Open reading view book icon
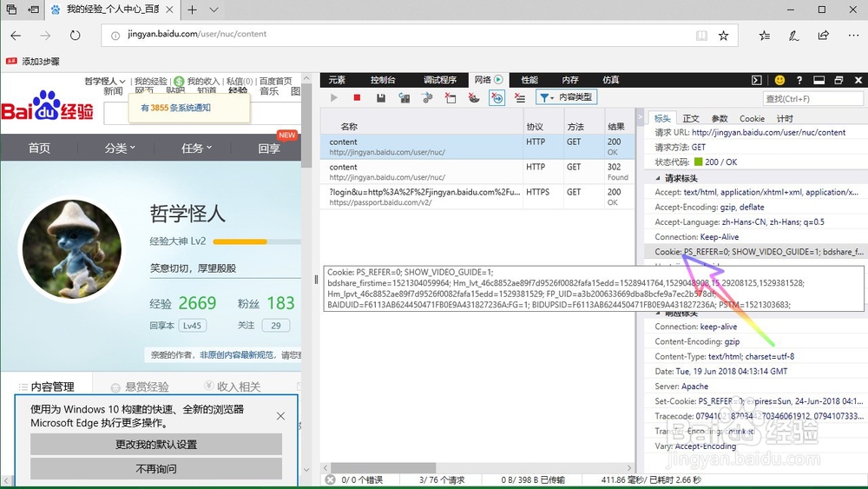868x489 pixels. (701, 36)
